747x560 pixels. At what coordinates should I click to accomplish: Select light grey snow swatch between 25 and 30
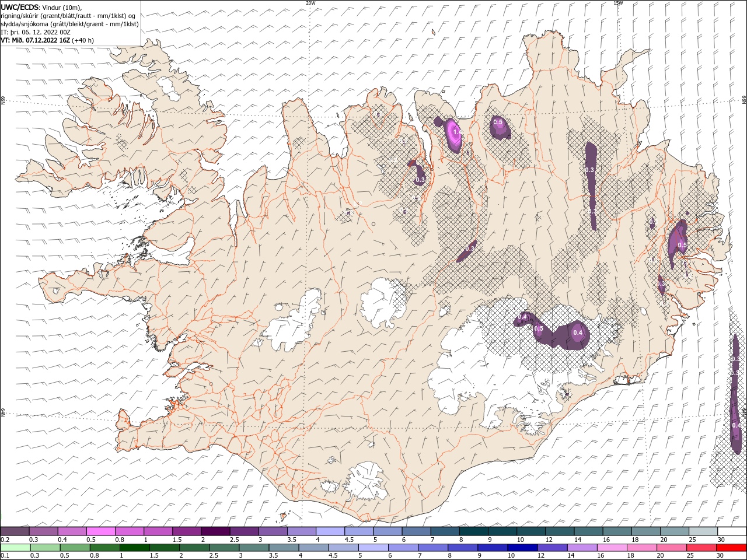(x=703, y=531)
